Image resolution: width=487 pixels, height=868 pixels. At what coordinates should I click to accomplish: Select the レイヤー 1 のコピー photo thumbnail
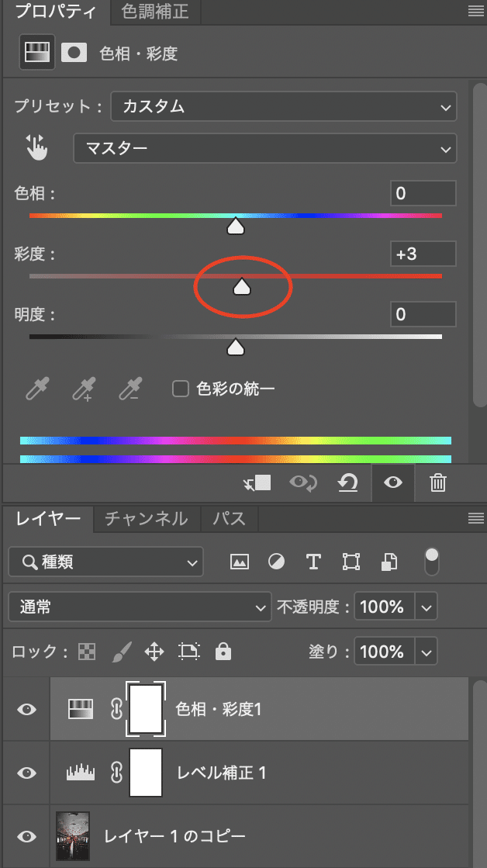coord(72,836)
